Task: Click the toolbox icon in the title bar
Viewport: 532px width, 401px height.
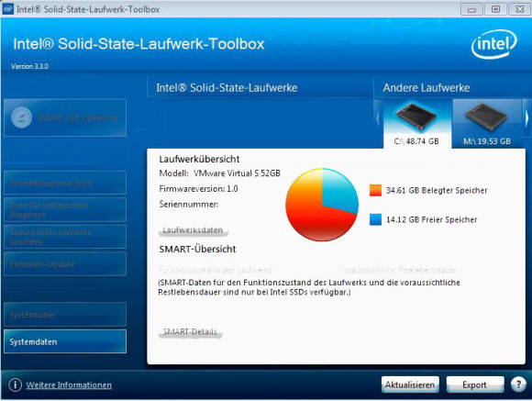Action: click(7, 8)
